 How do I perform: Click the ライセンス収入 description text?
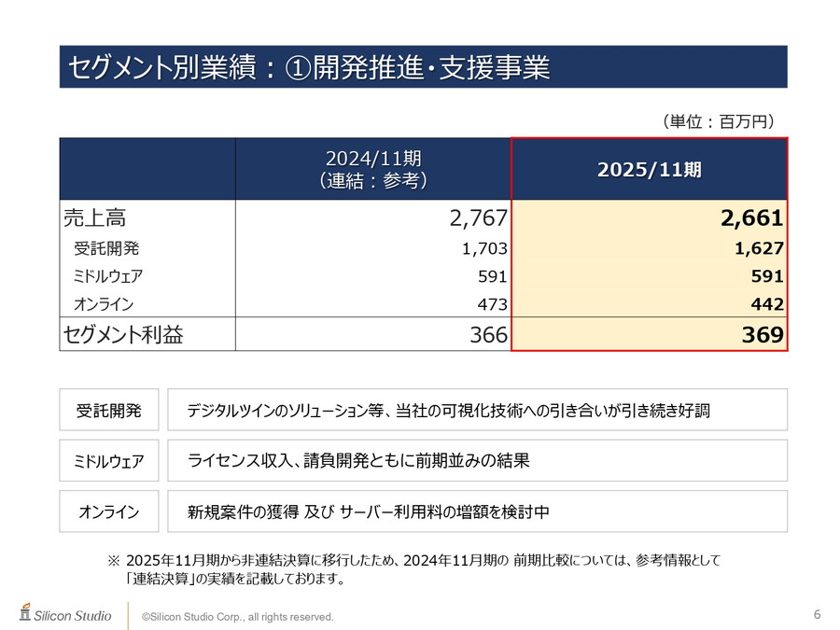pyautogui.click(x=358, y=461)
